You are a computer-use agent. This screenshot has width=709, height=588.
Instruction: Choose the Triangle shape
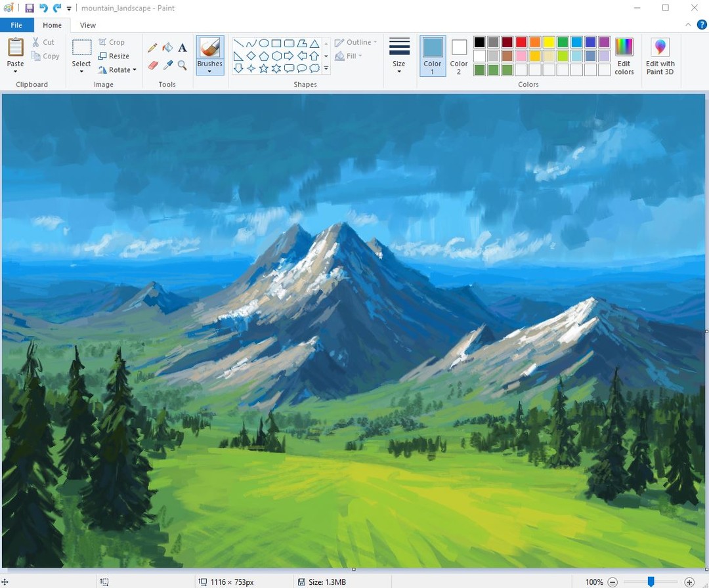point(314,43)
